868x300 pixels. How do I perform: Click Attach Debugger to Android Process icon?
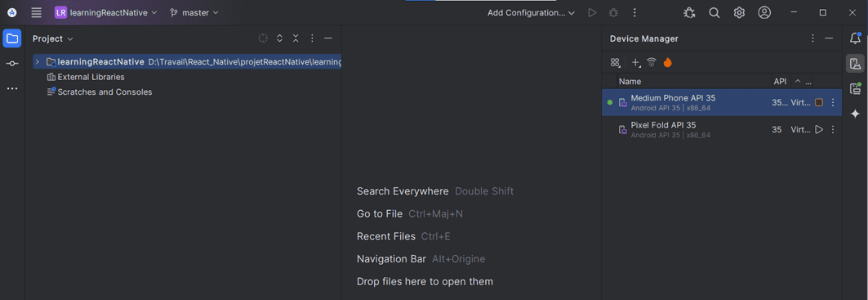click(689, 12)
